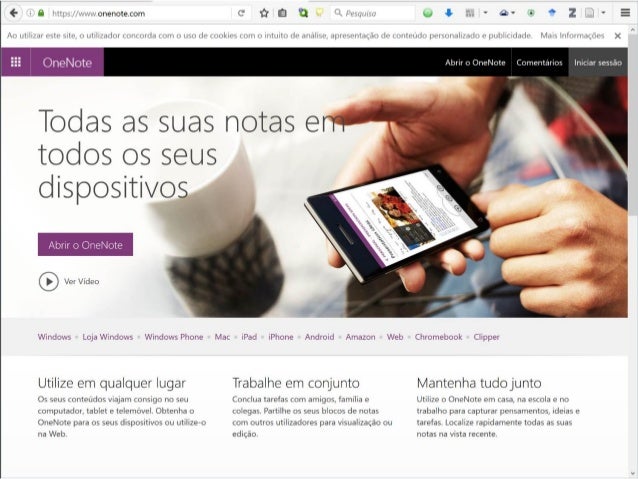Click the green shield extension icon

[531, 13]
